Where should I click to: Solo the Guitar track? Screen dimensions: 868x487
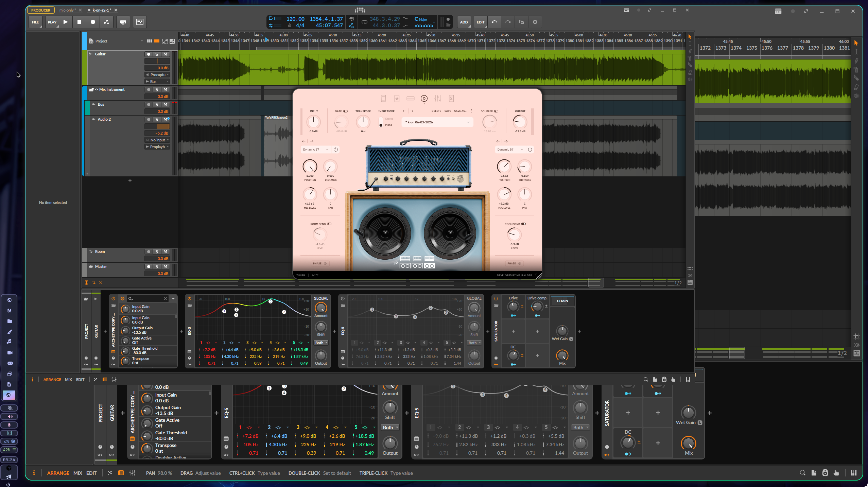pyautogui.click(x=157, y=54)
